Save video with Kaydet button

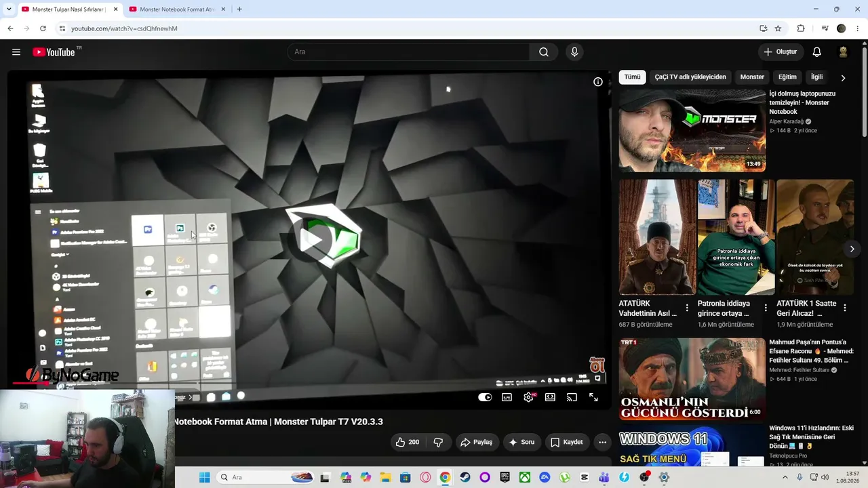(566, 442)
